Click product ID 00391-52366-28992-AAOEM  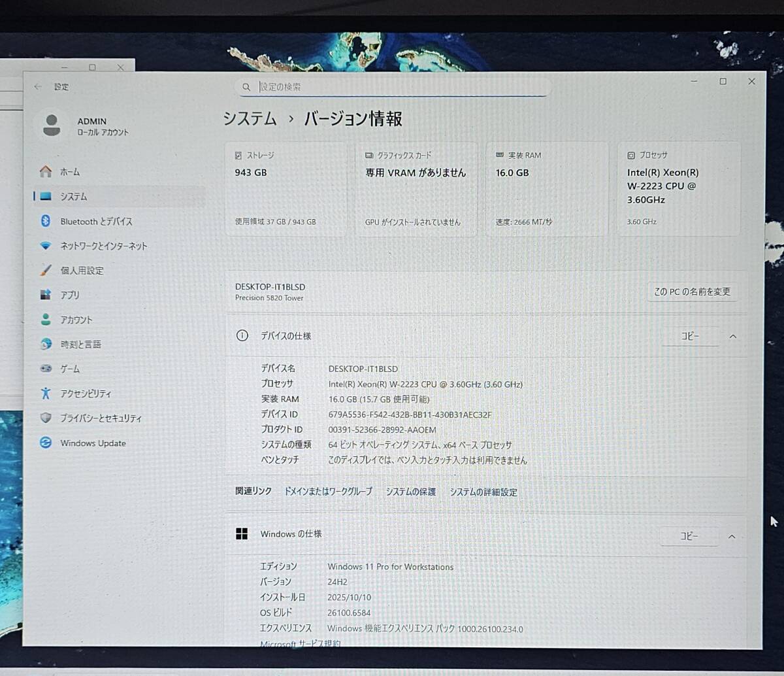(382, 430)
